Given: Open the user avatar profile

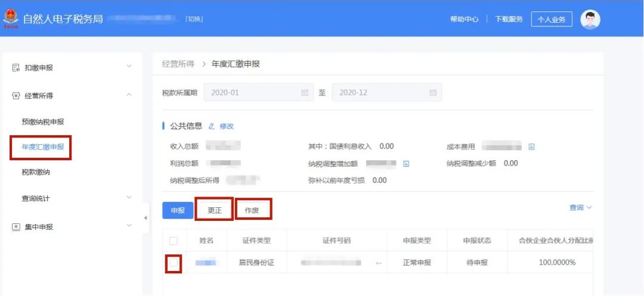Looking at the screenshot, I should pos(590,19).
